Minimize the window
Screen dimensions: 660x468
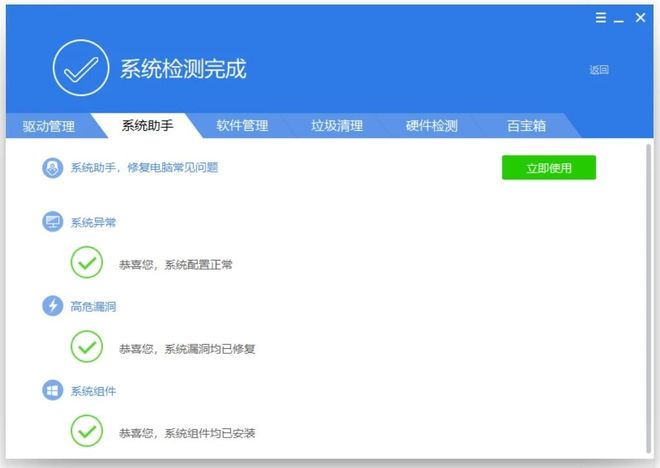pos(618,20)
